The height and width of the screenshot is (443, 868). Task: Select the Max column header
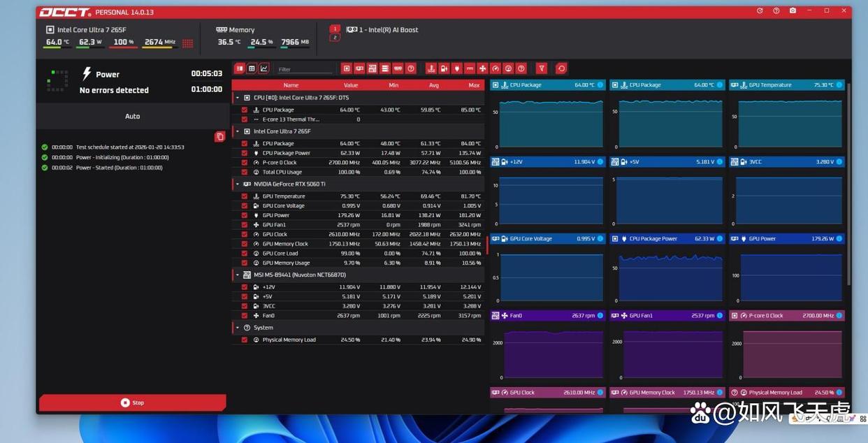click(474, 85)
